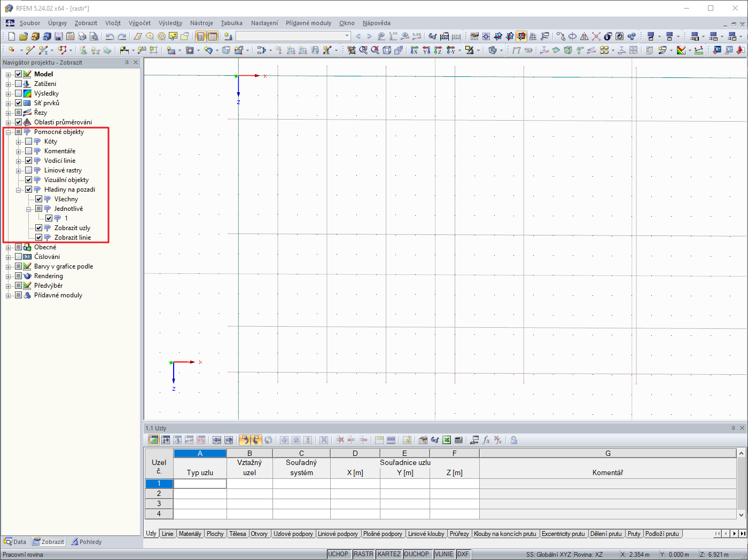Collapse the Hladiny na pozadí node

coord(19,190)
